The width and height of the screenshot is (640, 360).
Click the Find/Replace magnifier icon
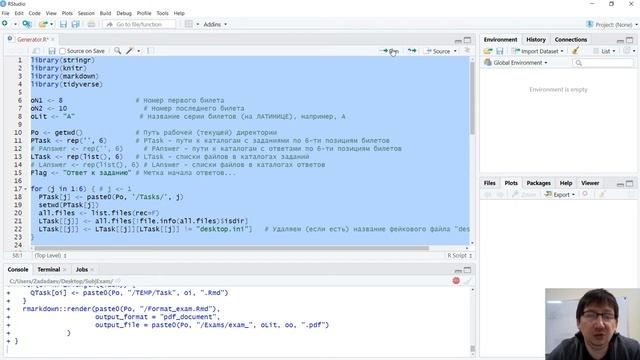coord(118,51)
